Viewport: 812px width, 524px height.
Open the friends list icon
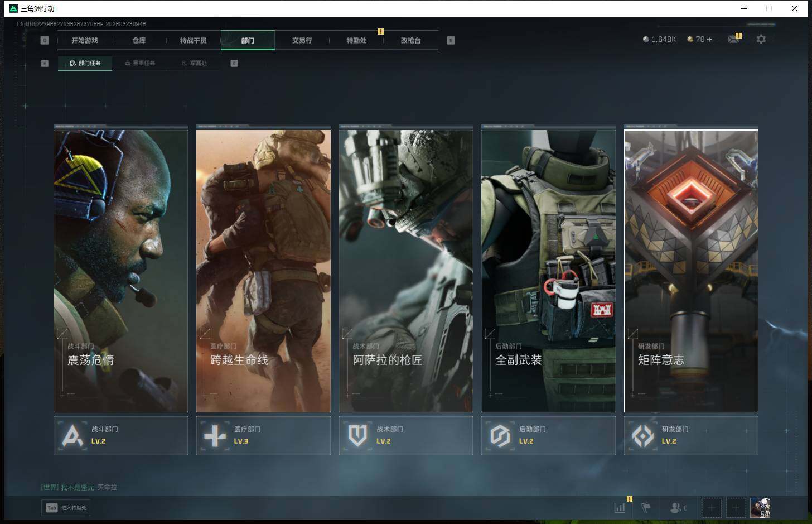675,508
